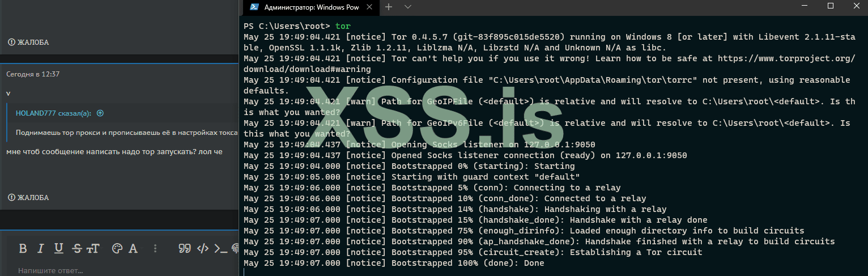Open a new terminal tab with the plus button
868x276 pixels.
tap(389, 7)
